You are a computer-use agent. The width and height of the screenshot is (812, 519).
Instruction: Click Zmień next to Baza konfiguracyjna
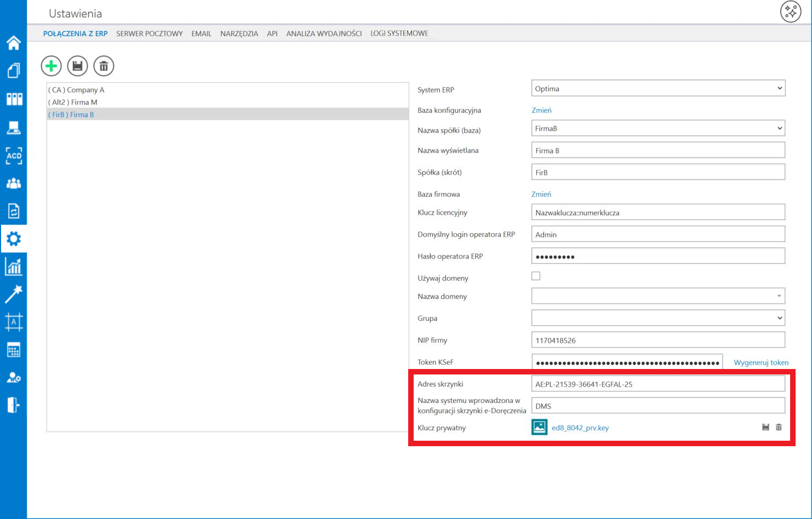(541, 110)
